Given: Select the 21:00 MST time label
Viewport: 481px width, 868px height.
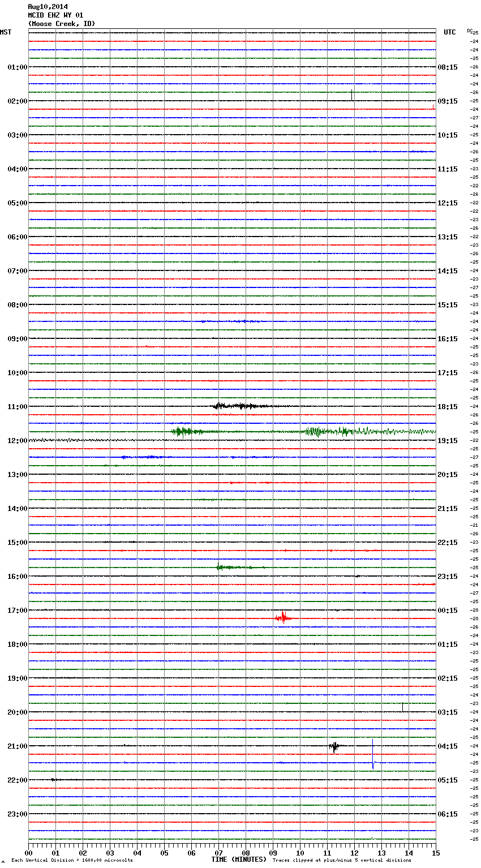Looking at the screenshot, I should coord(17,746).
